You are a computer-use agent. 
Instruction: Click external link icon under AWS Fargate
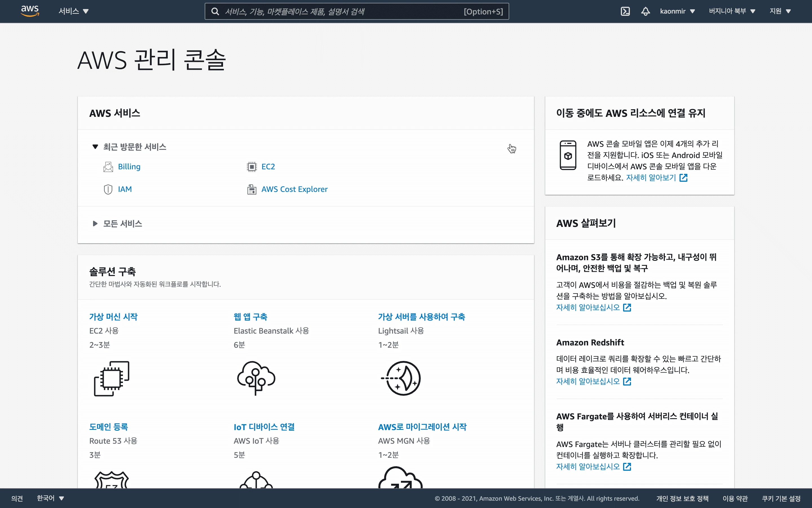click(627, 467)
